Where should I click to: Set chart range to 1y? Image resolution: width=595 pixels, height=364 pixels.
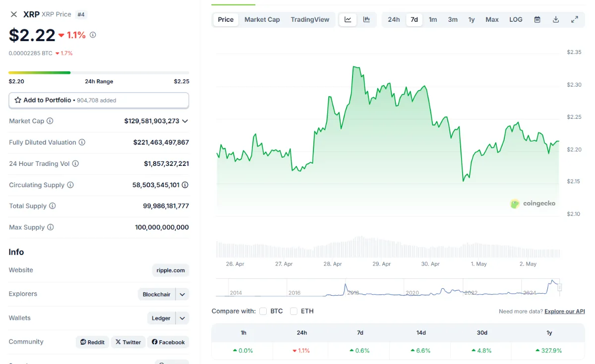tap(472, 20)
